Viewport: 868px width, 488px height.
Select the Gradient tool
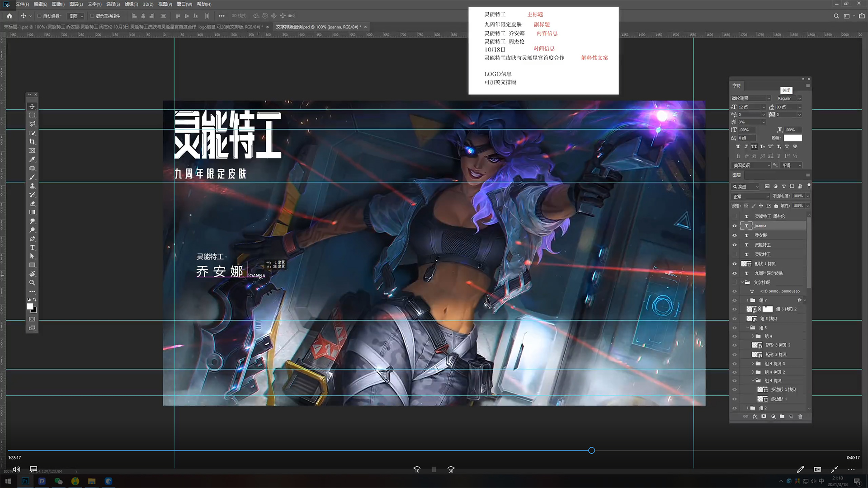click(x=32, y=212)
